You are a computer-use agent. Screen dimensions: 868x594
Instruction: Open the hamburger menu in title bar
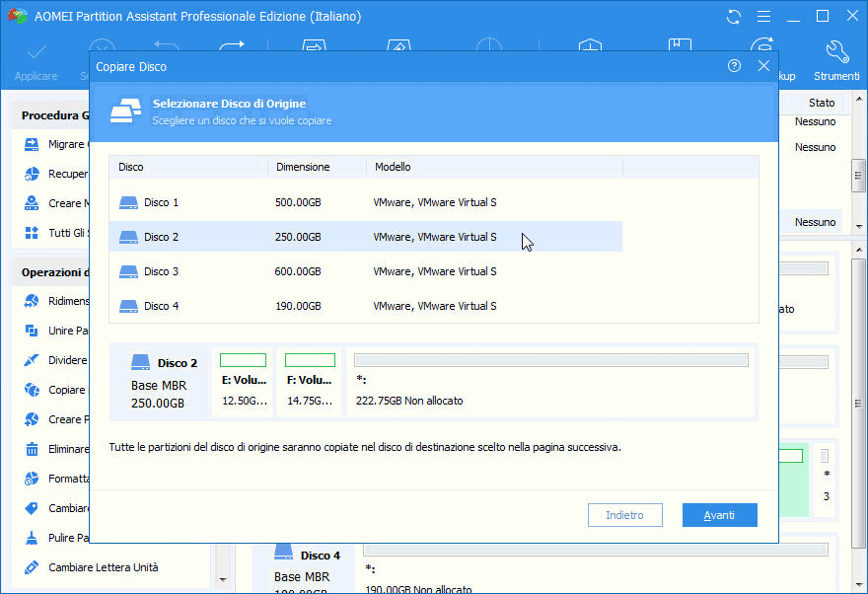click(x=763, y=17)
